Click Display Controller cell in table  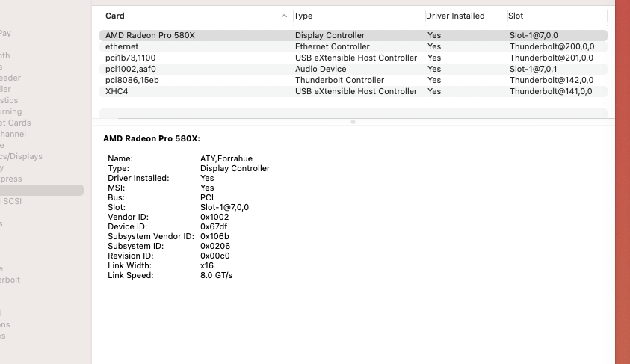330,35
